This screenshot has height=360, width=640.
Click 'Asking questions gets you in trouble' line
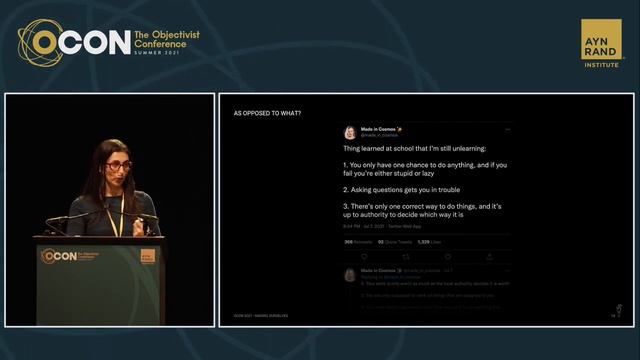[x=402, y=190]
